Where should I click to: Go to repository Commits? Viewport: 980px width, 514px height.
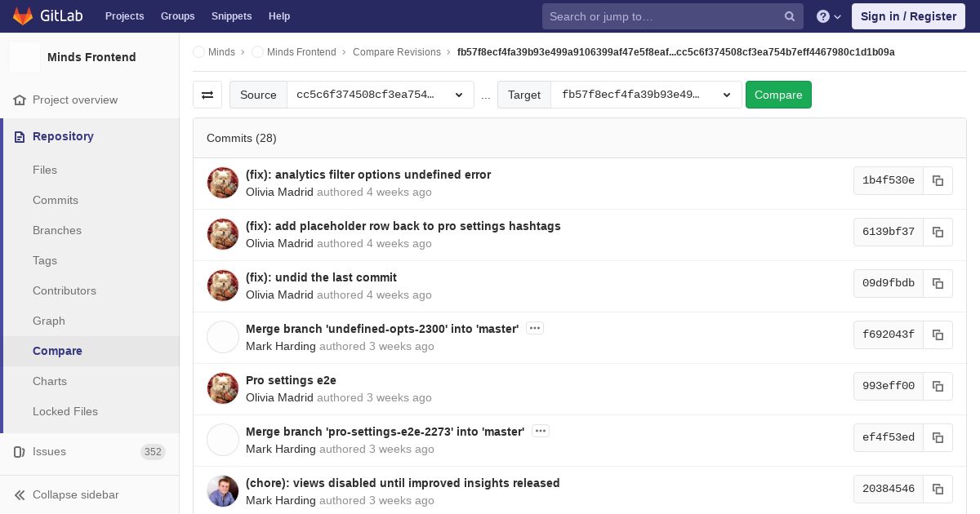[56, 200]
